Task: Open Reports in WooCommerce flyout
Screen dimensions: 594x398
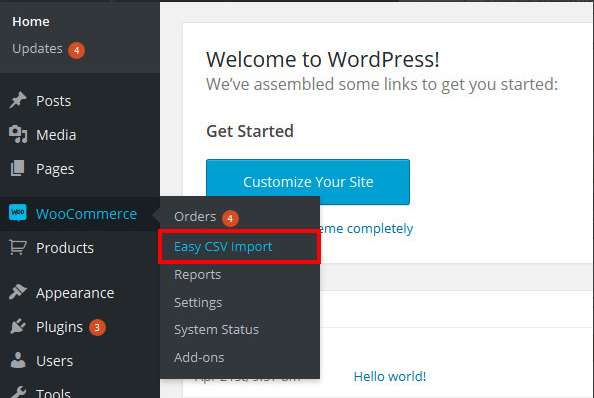Action: pyautogui.click(x=197, y=275)
